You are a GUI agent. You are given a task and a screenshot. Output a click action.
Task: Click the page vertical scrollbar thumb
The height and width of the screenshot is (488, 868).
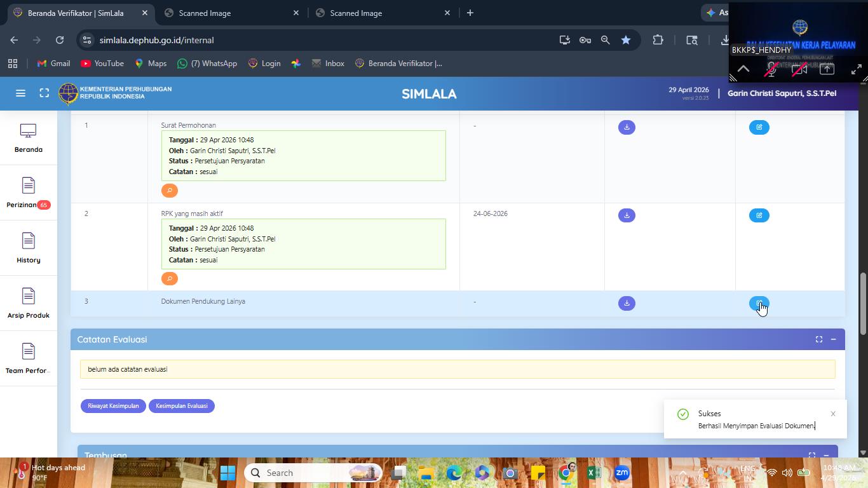click(x=863, y=304)
